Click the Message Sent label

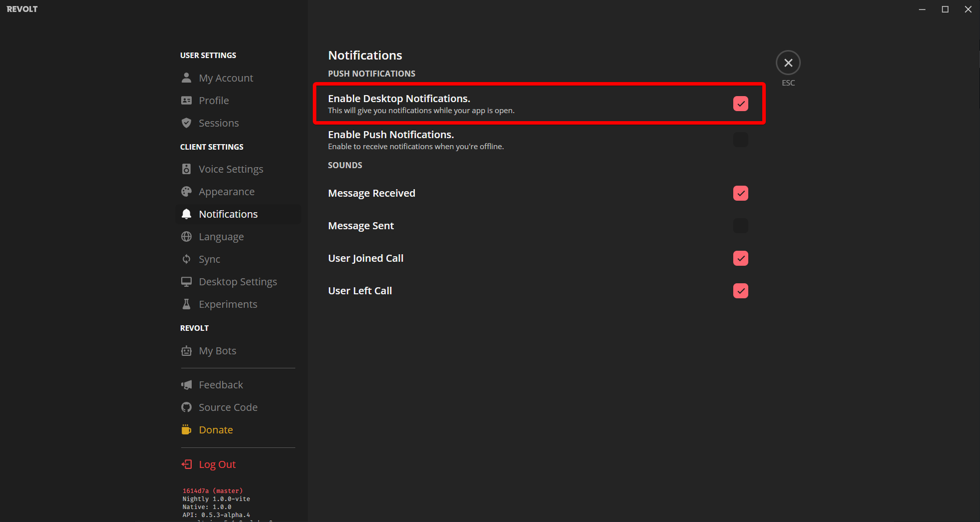[361, 226]
